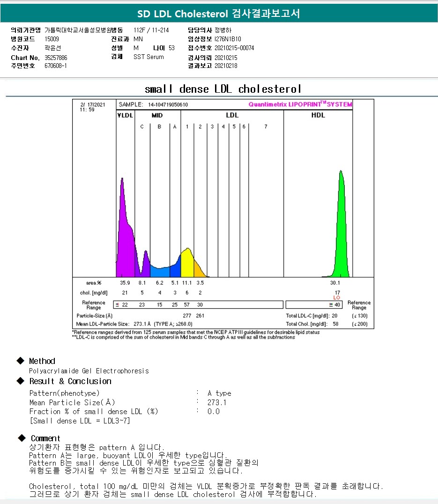The image size is (438, 504).
Task: Select HDL cholesterol value '17'
Action: (x=337, y=292)
